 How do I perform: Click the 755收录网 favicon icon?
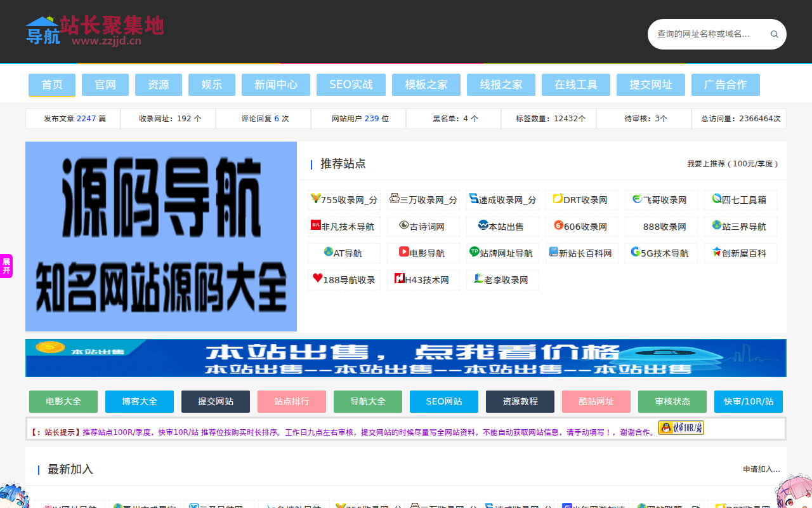point(315,199)
